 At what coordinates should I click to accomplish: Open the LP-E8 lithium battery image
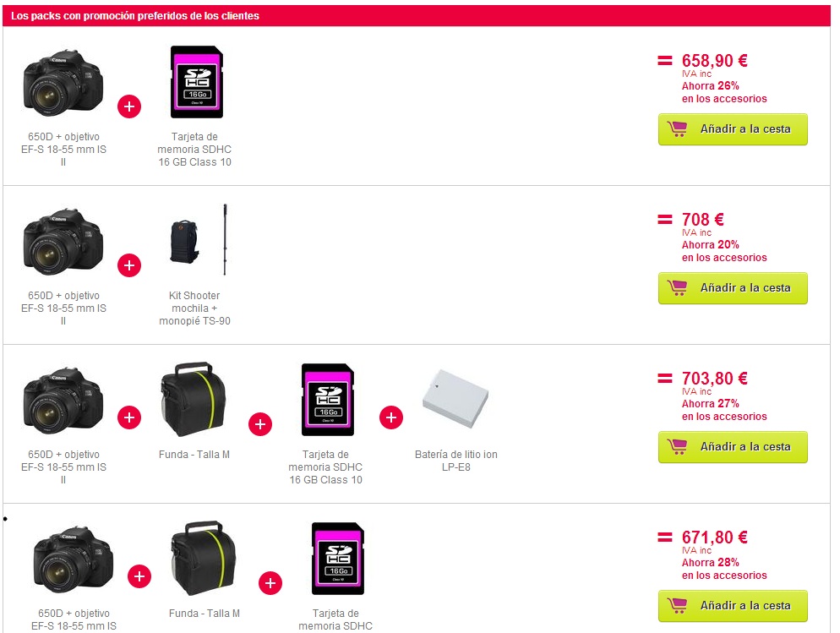[x=455, y=400]
